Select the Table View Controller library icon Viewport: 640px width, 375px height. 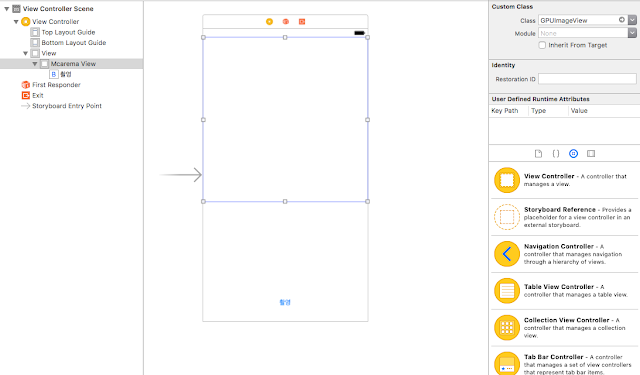507,291
